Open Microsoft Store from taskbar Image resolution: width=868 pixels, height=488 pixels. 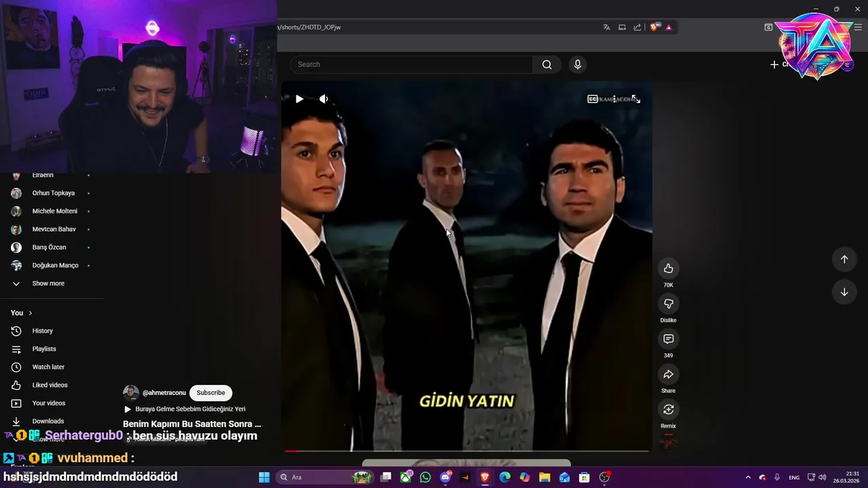(584, 477)
